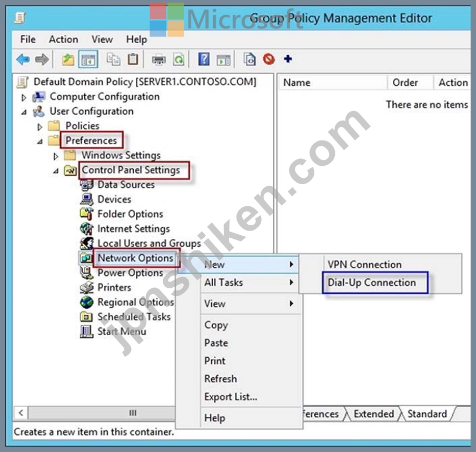Click the Data Sources icon in tree

(x=87, y=185)
